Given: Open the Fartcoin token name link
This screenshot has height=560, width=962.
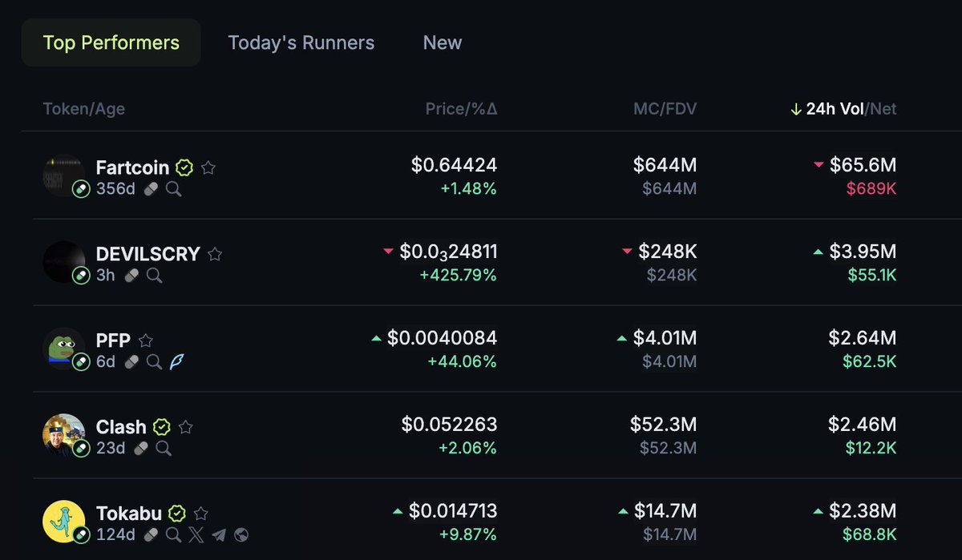Looking at the screenshot, I should [x=132, y=167].
